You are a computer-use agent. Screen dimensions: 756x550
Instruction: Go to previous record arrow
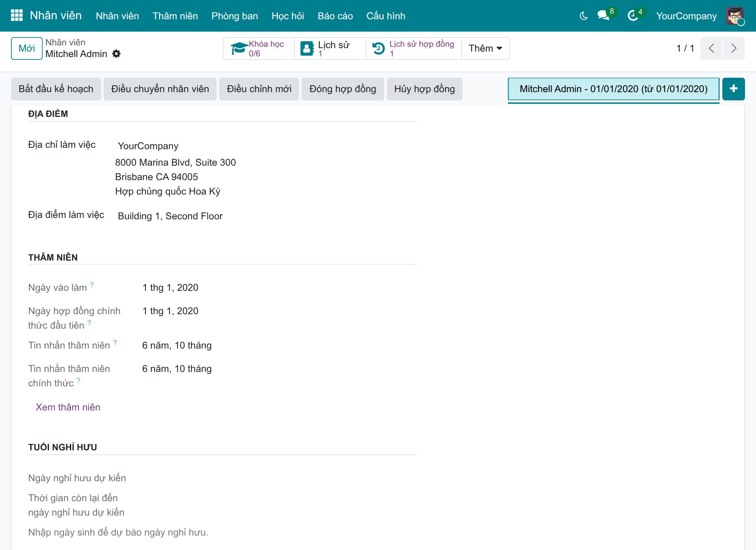[711, 48]
